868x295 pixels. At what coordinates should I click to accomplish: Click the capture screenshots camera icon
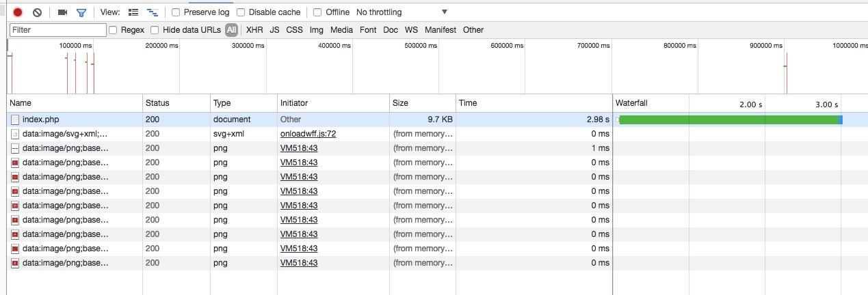tap(62, 12)
